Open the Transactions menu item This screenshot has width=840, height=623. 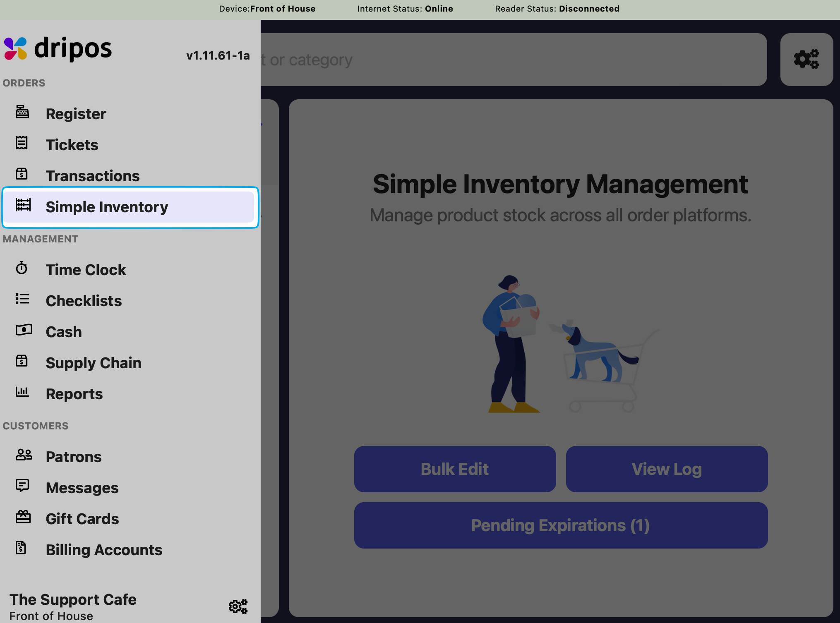[x=93, y=176]
